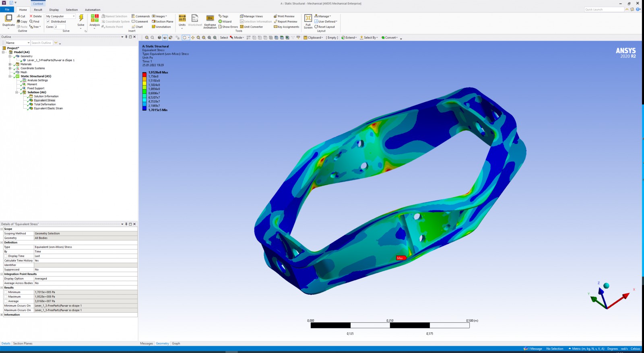Open the Messages tab at bottom
The image size is (644, 353).
[x=147, y=343]
